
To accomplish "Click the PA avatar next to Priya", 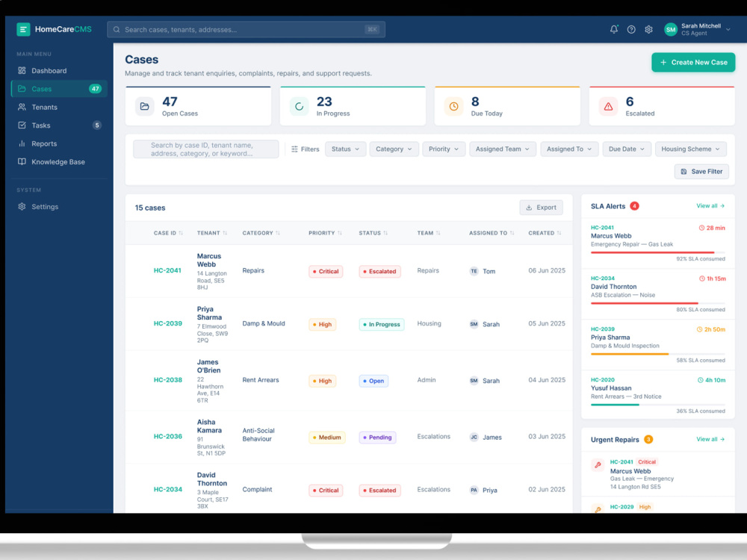I will (x=474, y=490).
